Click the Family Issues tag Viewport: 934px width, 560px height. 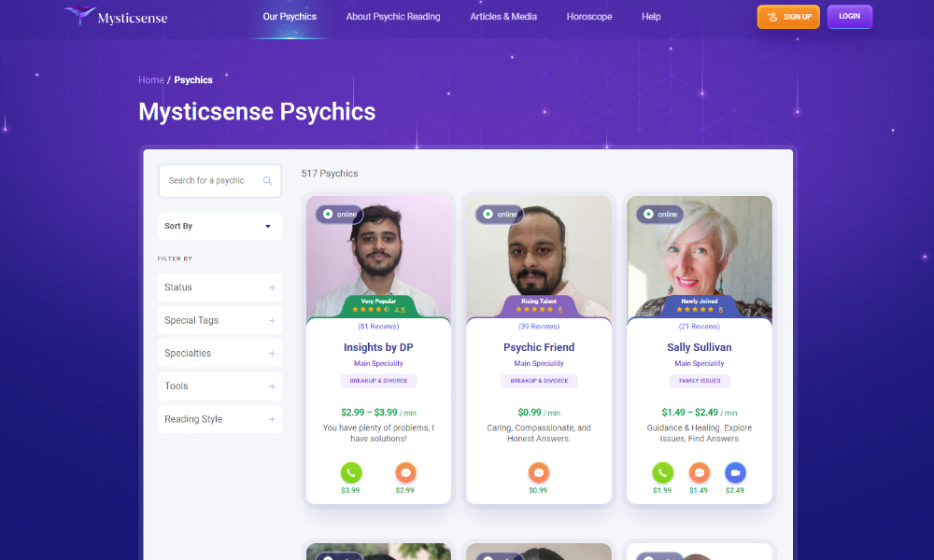[x=700, y=381]
